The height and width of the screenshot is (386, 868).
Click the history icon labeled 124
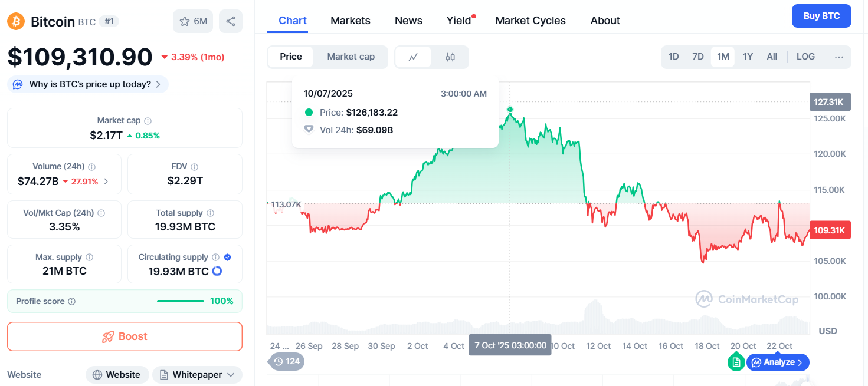coord(287,361)
